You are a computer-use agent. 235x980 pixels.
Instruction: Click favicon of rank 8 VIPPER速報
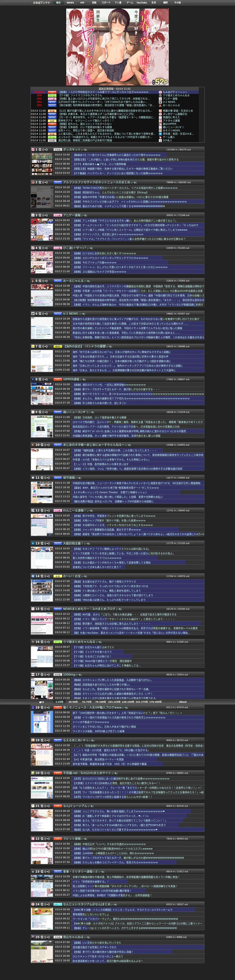tap(33, 379)
